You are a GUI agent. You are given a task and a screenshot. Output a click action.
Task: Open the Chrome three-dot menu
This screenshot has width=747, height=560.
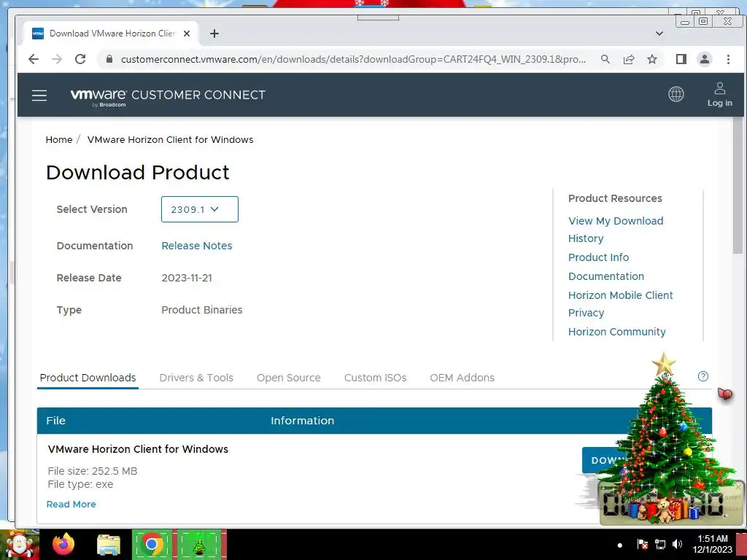click(x=728, y=59)
